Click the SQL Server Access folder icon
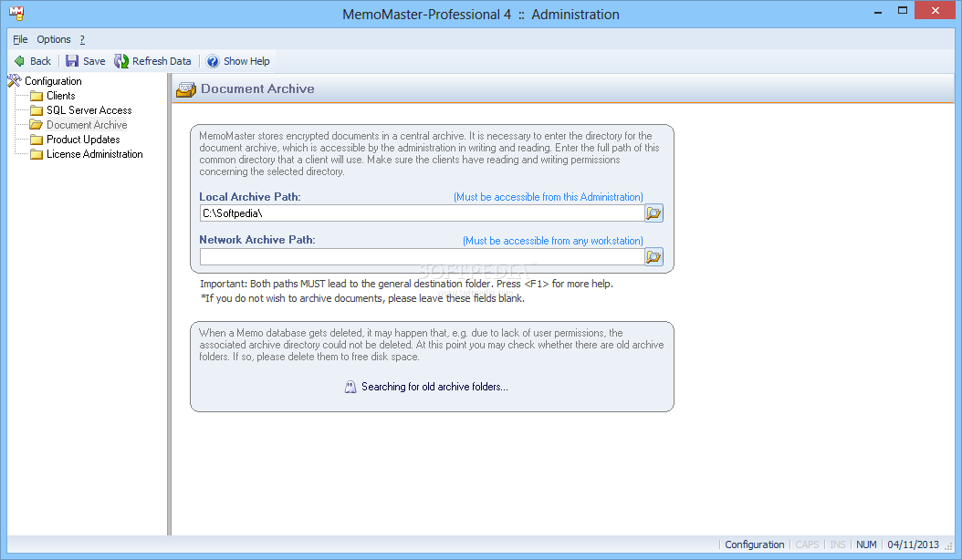This screenshot has height=560, width=962. point(37,110)
